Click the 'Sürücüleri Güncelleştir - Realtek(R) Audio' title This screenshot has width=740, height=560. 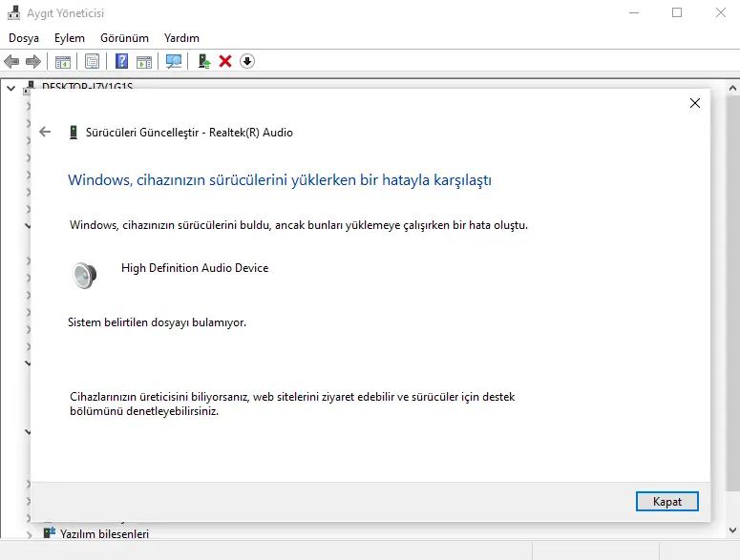[189, 133]
